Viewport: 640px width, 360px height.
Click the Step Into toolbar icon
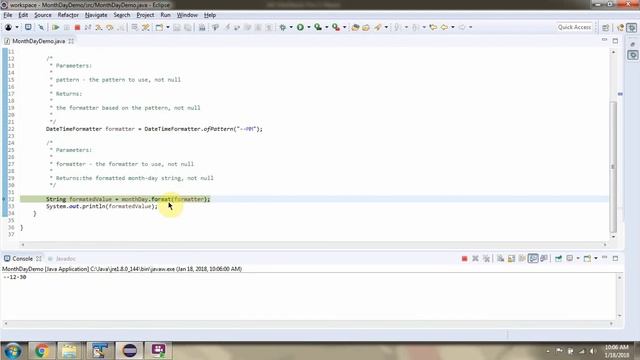(x=99, y=27)
